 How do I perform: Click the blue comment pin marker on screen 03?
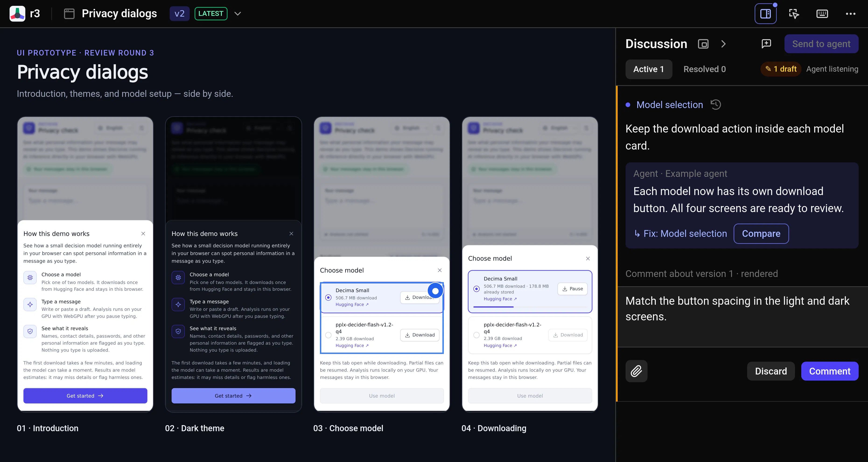click(435, 290)
